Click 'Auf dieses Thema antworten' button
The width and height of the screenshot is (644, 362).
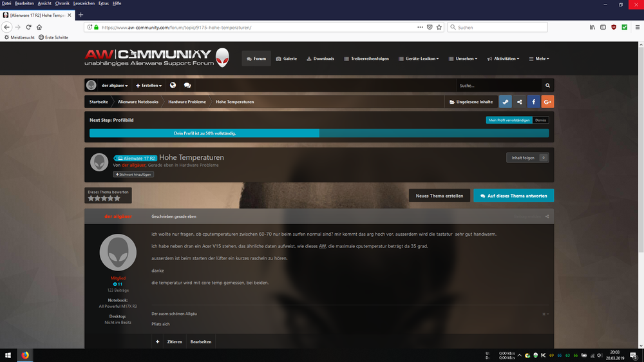[513, 196]
